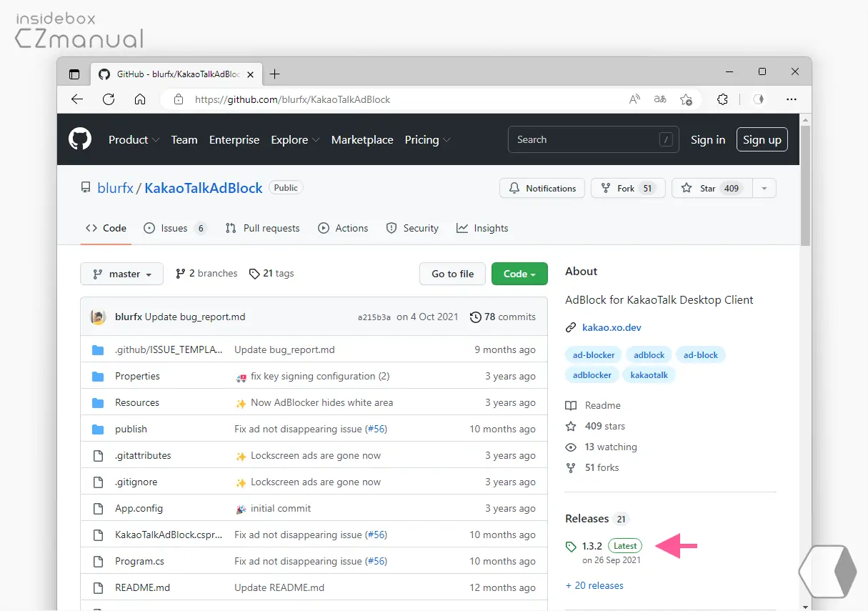The image size is (868, 611).
Task: Add page to favorites star icon
Action: tap(686, 99)
